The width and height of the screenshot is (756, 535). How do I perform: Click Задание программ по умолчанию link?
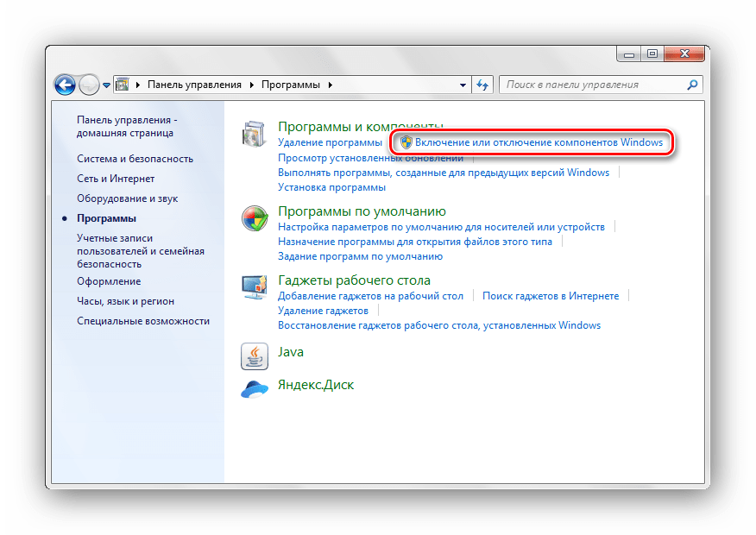[x=360, y=256]
